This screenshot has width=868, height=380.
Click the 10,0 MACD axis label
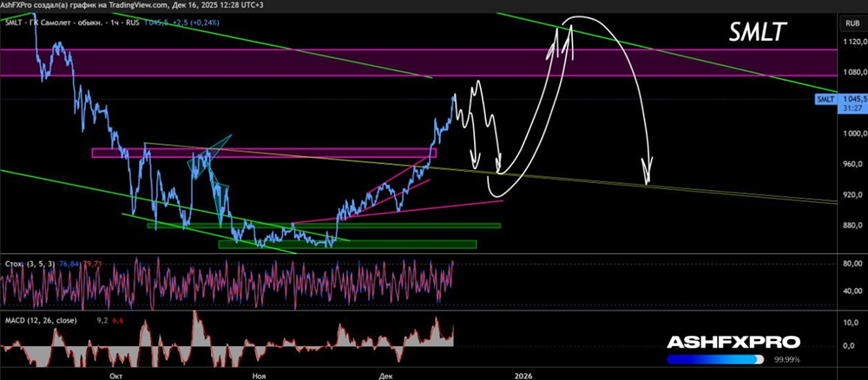tap(852, 323)
